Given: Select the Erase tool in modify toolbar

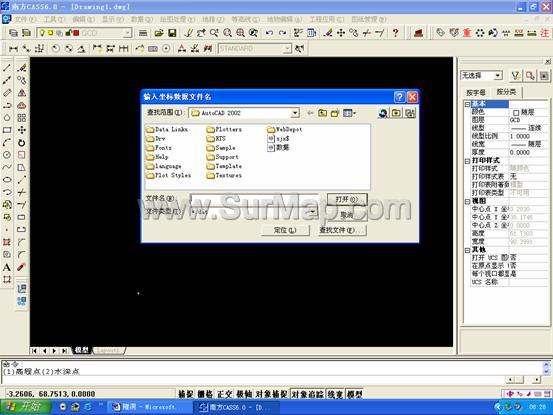Looking at the screenshot, I should click(x=22, y=68).
